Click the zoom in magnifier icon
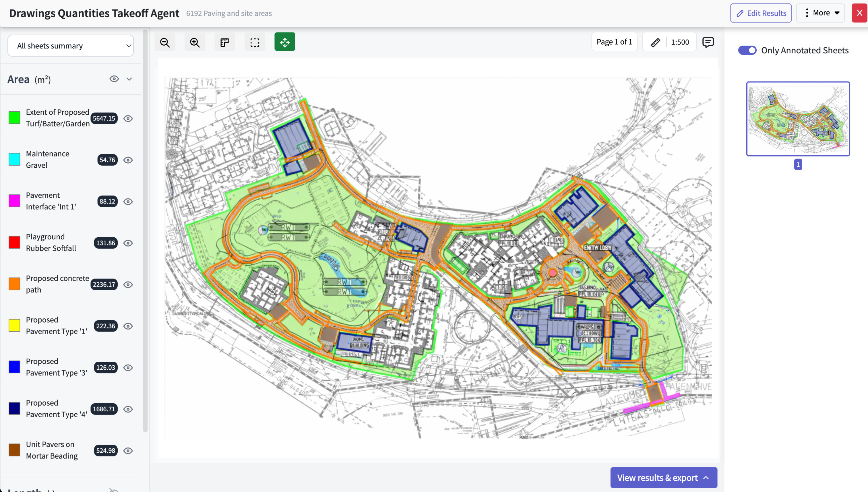The image size is (868, 492). pyautogui.click(x=195, y=42)
